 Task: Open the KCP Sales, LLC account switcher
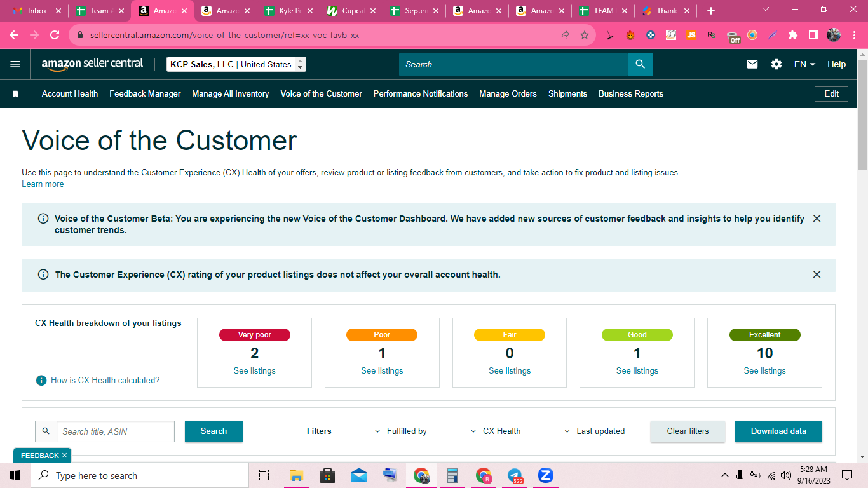(236, 64)
